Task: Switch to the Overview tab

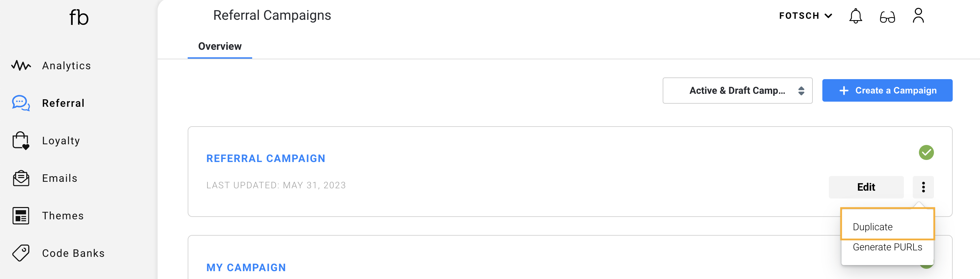Action: pos(219,46)
